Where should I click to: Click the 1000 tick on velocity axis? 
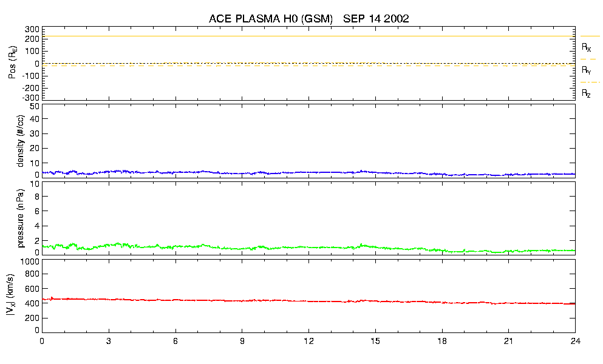click(x=30, y=261)
